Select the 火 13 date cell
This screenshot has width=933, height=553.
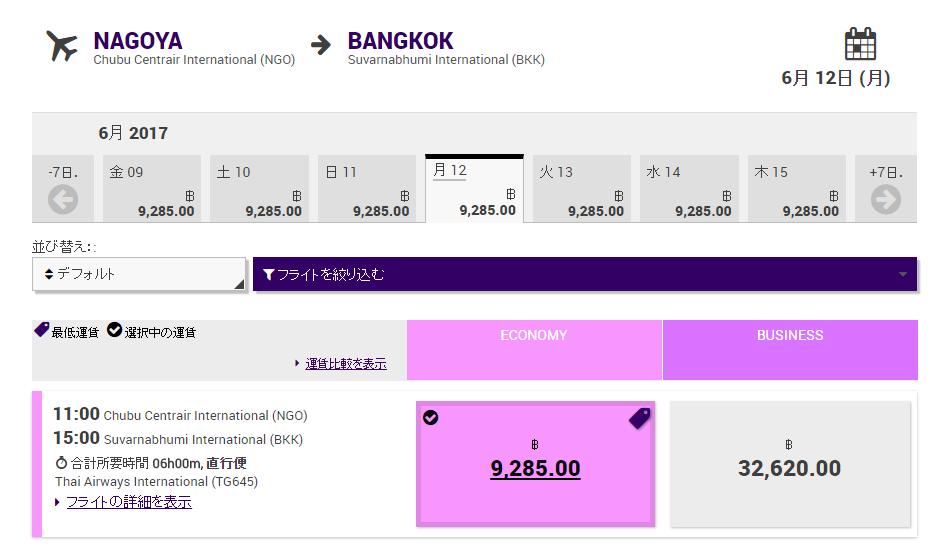581,189
